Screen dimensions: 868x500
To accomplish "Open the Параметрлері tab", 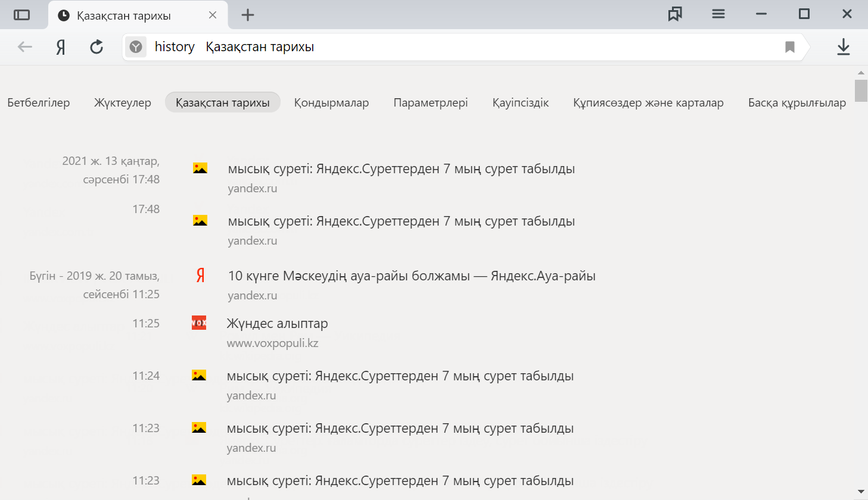I will (x=431, y=102).
